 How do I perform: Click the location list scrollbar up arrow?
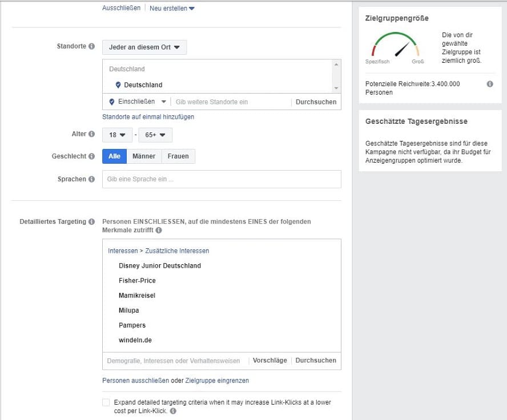[x=336, y=64]
